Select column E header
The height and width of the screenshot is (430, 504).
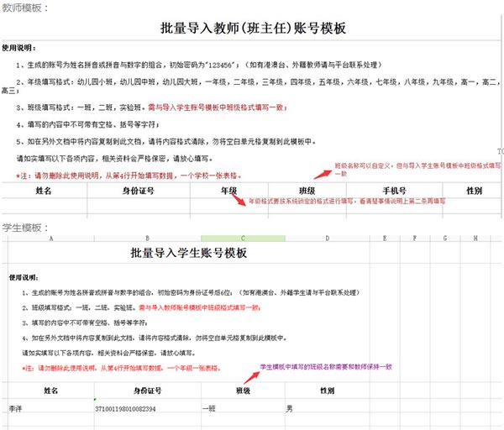point(385,239)
